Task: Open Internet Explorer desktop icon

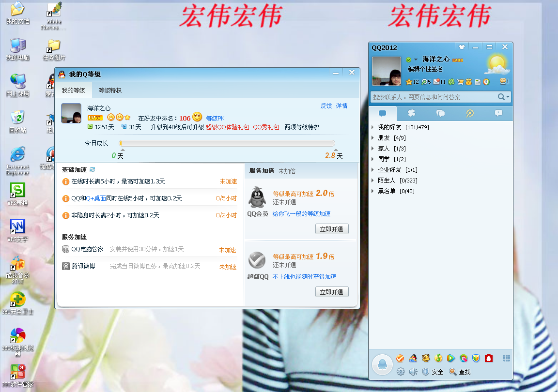Action: click(x=17, y=160)
